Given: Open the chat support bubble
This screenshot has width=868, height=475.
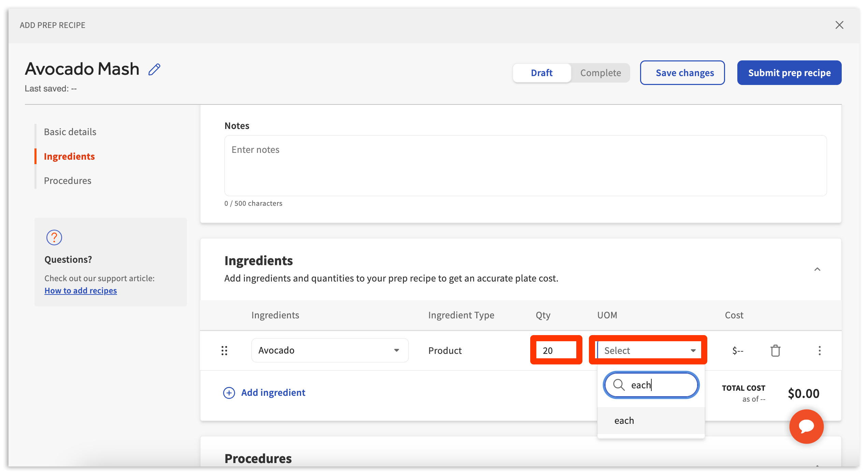Looking at the screenshot, I should (807, 427).
